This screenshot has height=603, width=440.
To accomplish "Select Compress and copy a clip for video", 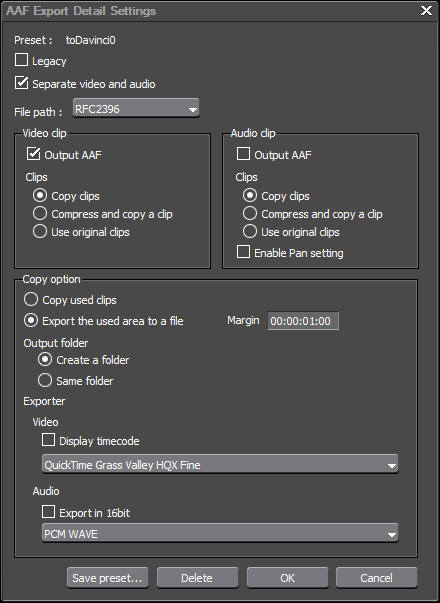I will click(40, 213).
